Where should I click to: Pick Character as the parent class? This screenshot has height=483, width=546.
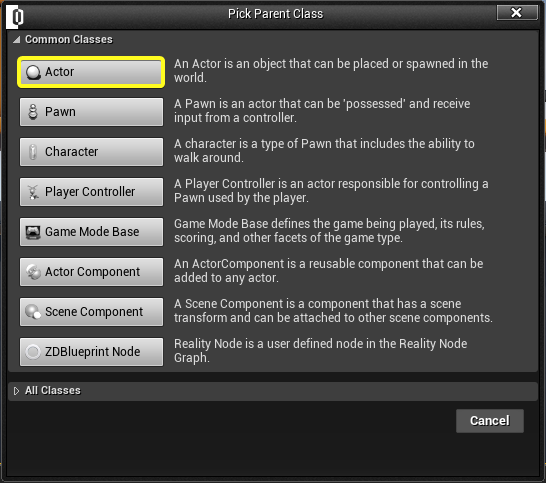point(91,152)
